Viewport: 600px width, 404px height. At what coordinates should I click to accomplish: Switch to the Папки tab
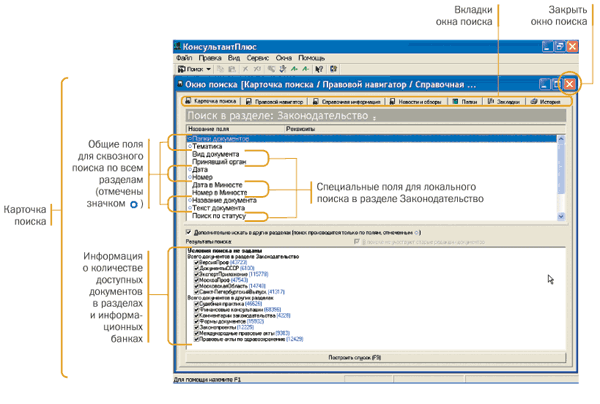click(465, 101)
